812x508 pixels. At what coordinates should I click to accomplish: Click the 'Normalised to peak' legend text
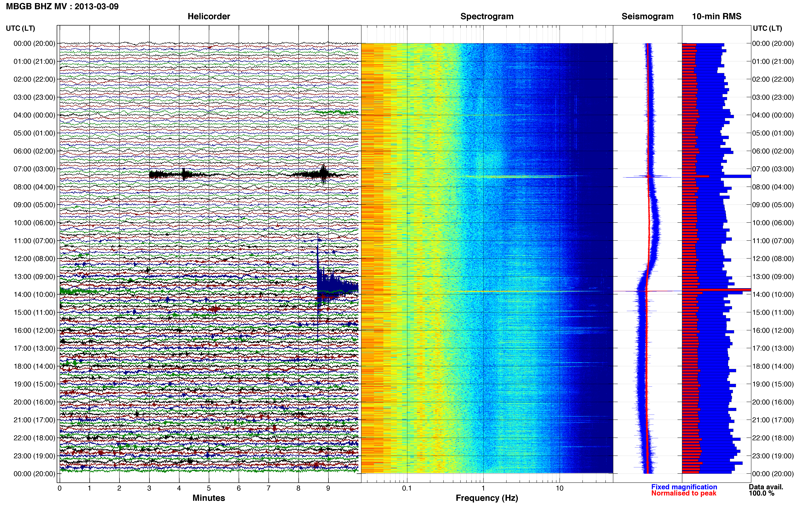tap(684, 493)
